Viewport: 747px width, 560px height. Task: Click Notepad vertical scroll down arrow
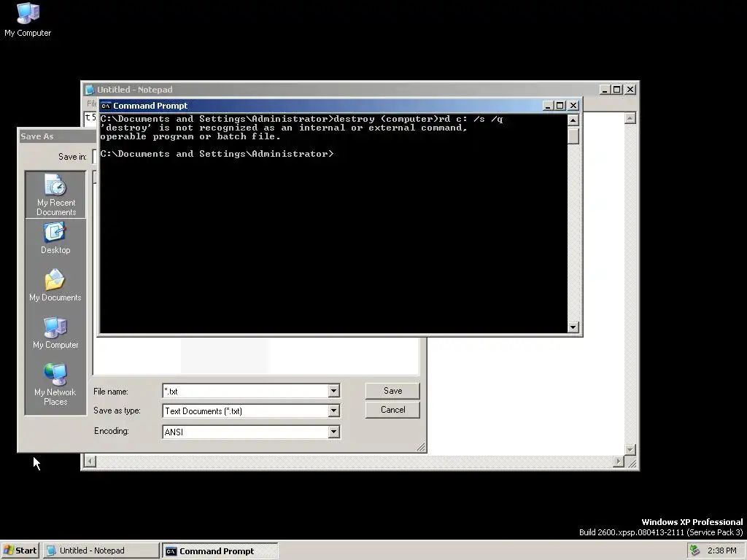pos(630,449)
